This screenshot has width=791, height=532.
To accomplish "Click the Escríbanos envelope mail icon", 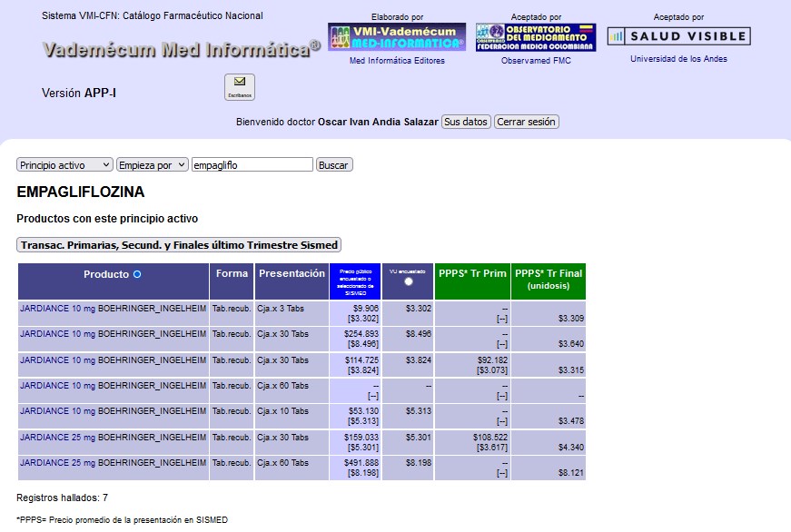I will (240, 87).
